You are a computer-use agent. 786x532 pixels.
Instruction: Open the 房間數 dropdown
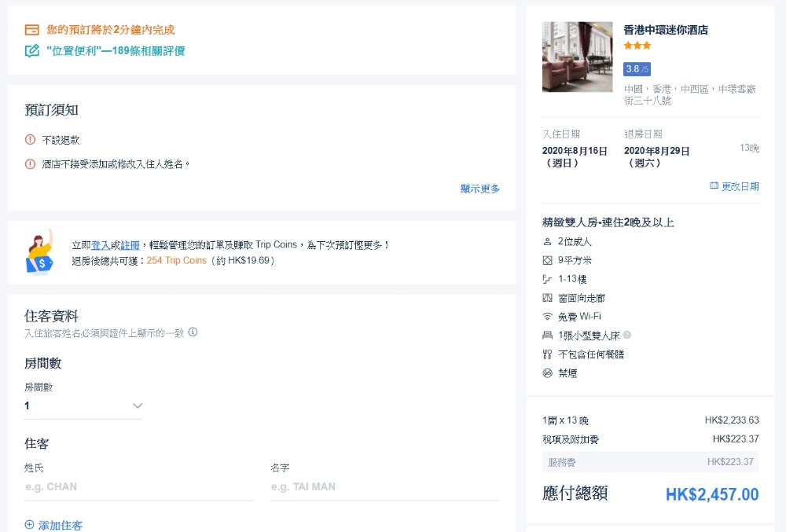83,406
